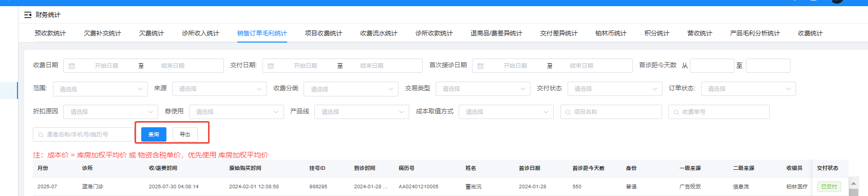Screen dimensions: 868x196
Task: Focus 首诊距今天数 maximum days field
Action: point(768,66)
